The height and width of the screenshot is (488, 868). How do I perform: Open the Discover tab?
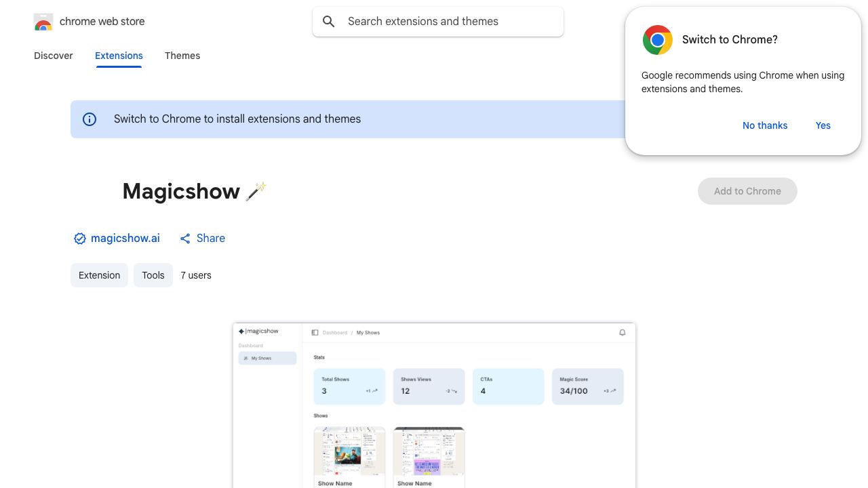coord(54,56)
